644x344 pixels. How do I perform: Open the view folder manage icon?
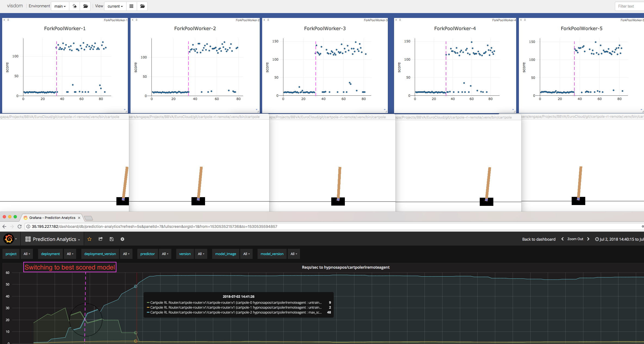pyautogui.click(x=142, y=6)
